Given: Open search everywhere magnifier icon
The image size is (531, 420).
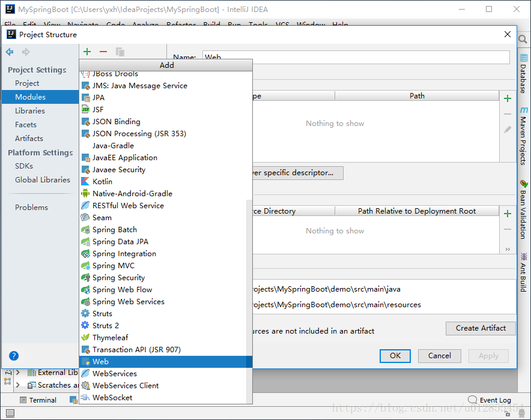Looking at the screenshot, I should (523, 39).
